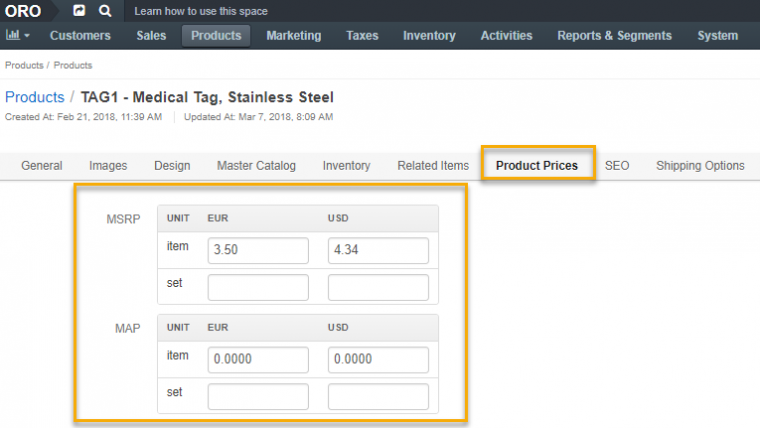The width and height of the screenshot is (760, 428).
Task: Open the Inventory main menu
Action: click(x=429, y=35)
